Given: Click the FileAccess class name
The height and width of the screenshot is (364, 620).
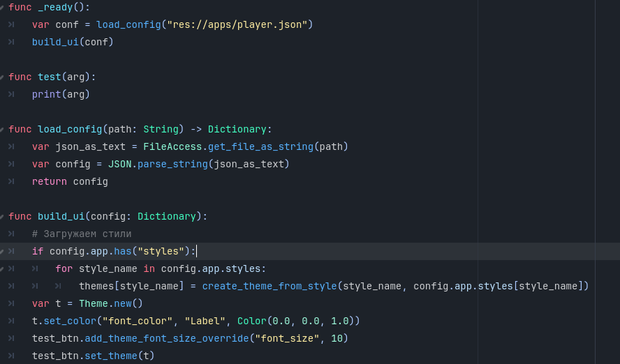Looking at the screenshot, I should click(172, 146).
